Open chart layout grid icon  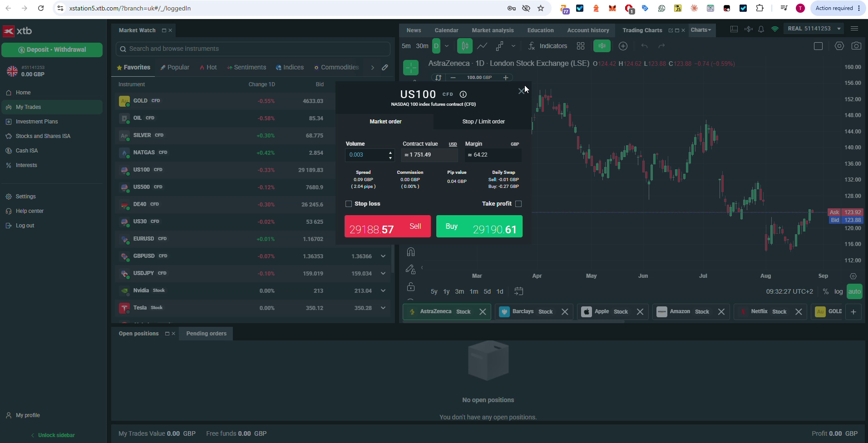[581, 46]
